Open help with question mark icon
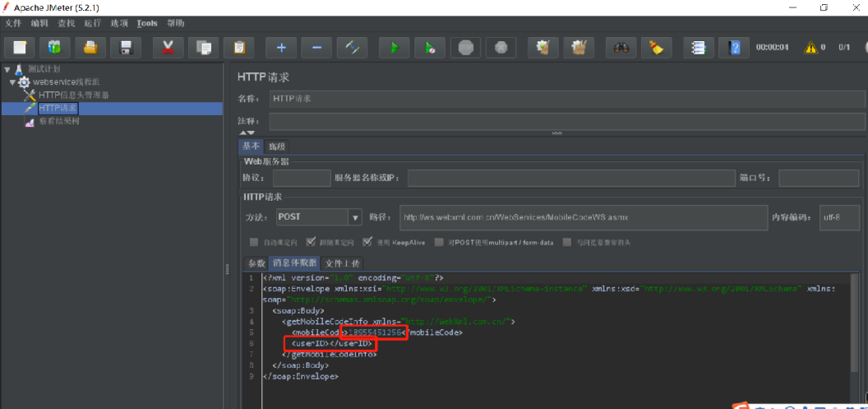The height and width of the screenshot is (409, 868). coord(734,48)
